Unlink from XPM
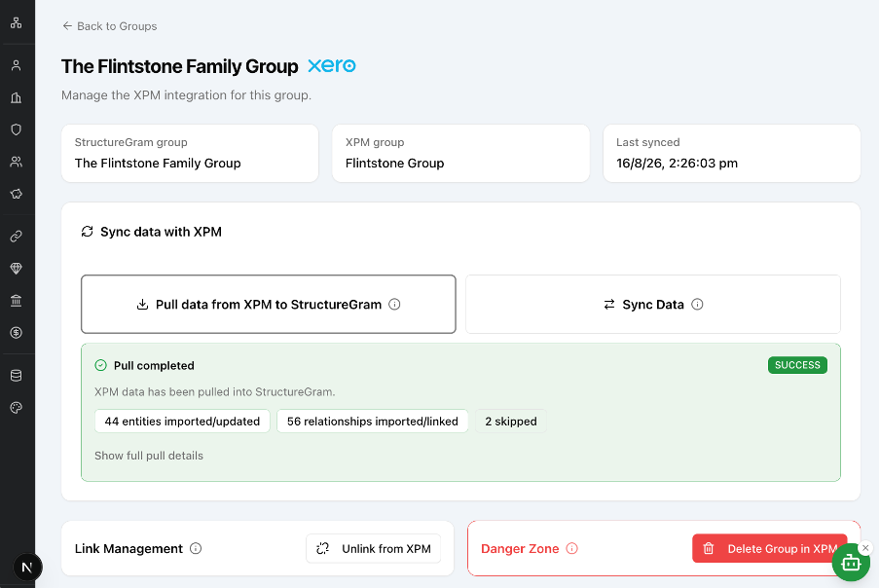Viewport: 880px width, 588px height. coord(373,548)
